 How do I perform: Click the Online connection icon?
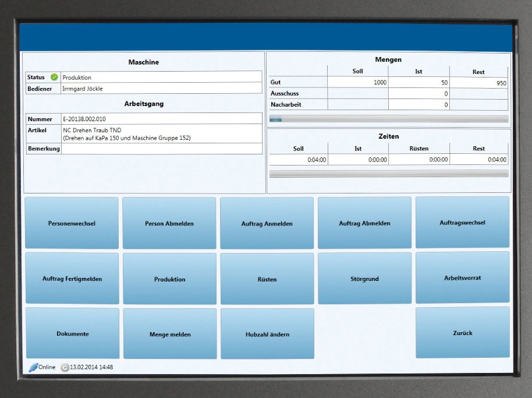point(33,367)
